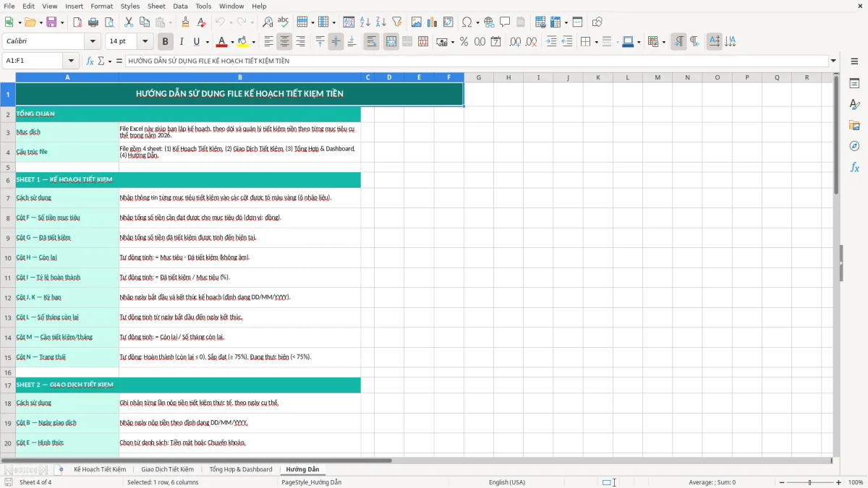Open the Tools menu
Viewport: 868px width, 488px height.
tap(203, 6)
